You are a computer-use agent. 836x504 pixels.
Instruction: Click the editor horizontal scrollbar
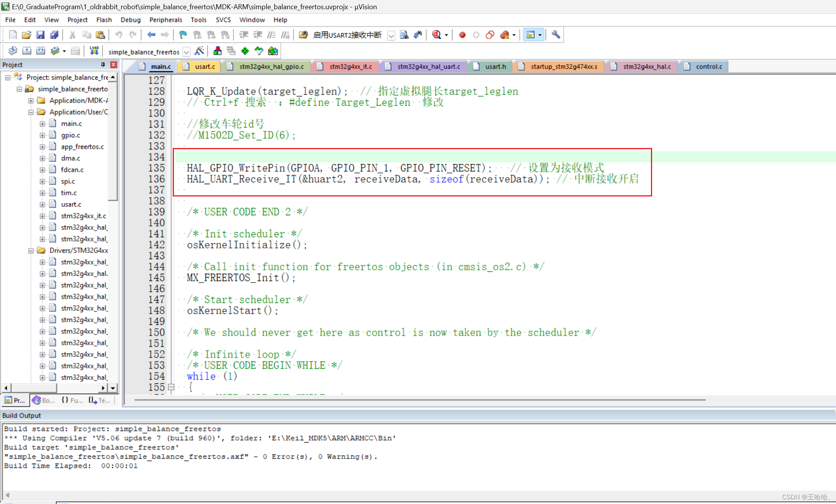coord(419,400)
